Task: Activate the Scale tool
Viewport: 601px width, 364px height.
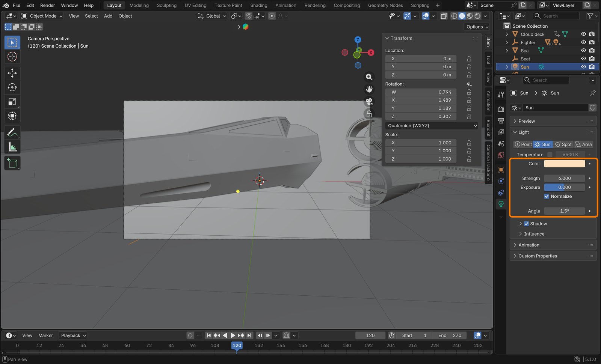Action: click(12, 102)
